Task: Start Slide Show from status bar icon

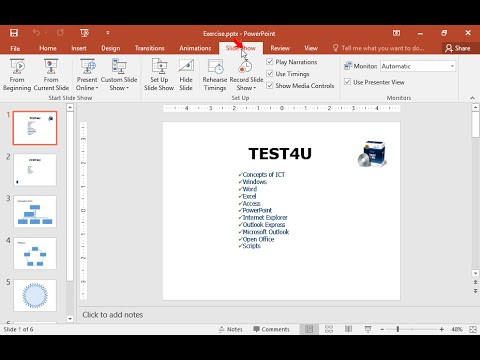Action: point(368,329)
